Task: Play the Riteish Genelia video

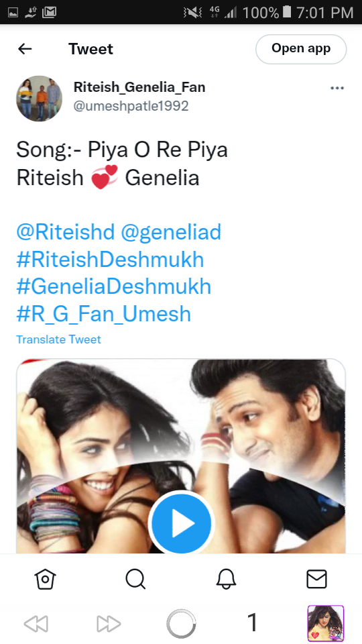Action: coord(181,523)
